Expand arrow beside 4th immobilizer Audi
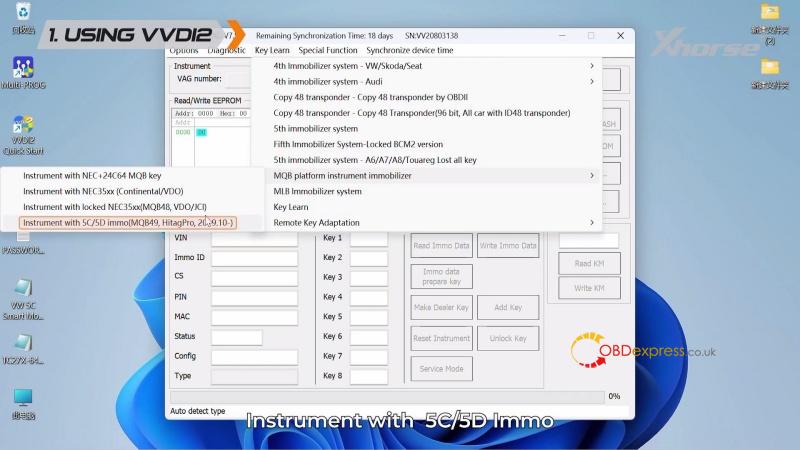This screenshot has width=800, height=450. 592,82
